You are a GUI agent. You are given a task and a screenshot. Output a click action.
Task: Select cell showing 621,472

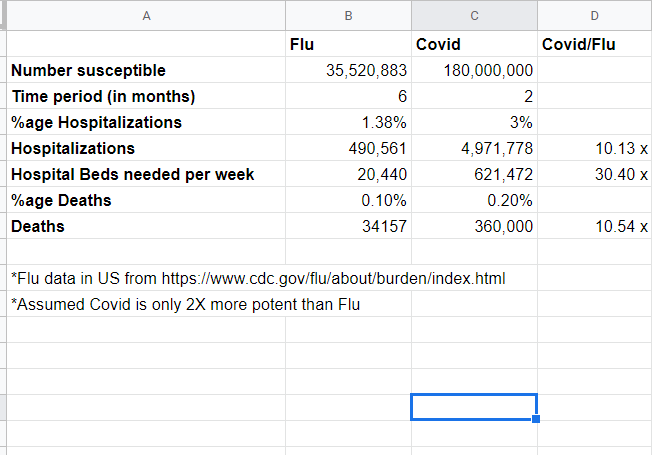click(474, 174)
